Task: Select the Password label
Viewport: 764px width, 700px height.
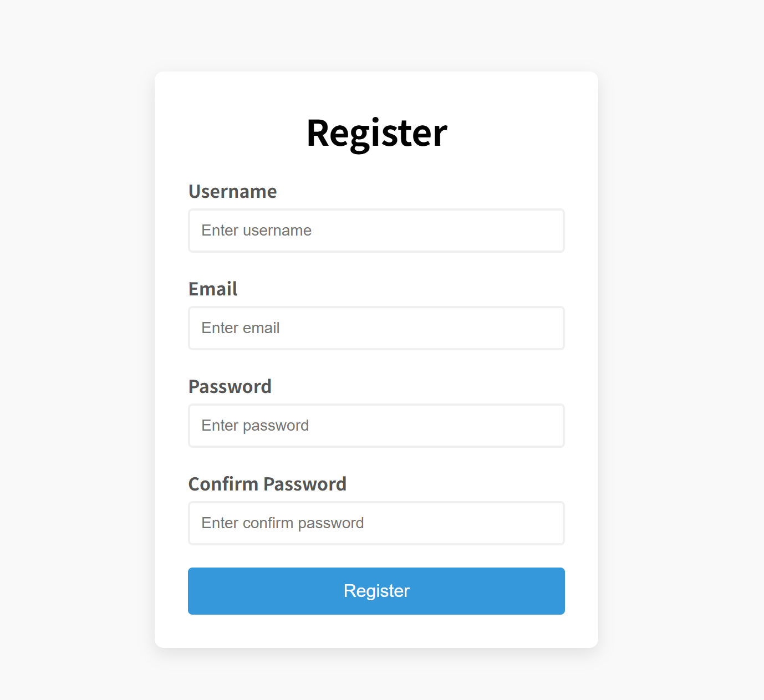Action: pyautogui.click(x=230, y=386)
